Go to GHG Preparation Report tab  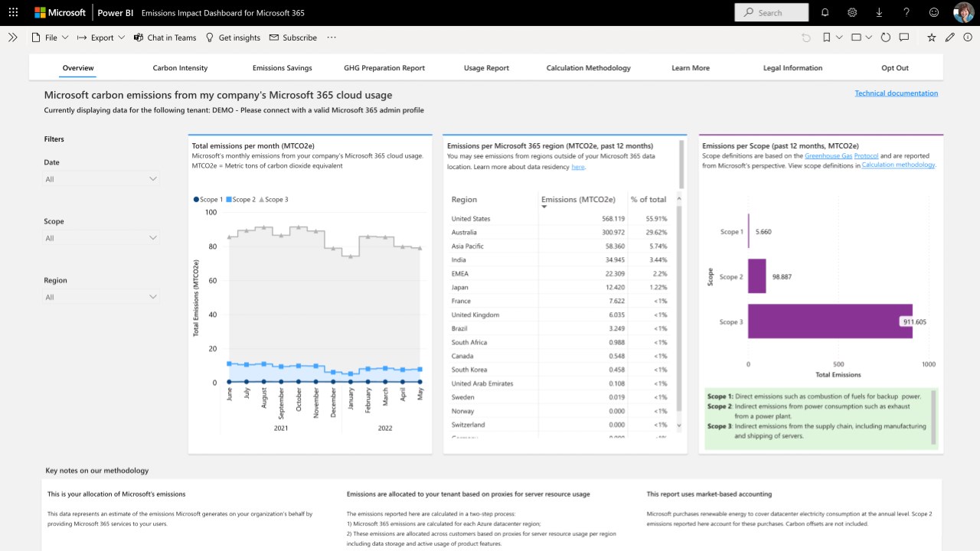click(x=384, y=68)
